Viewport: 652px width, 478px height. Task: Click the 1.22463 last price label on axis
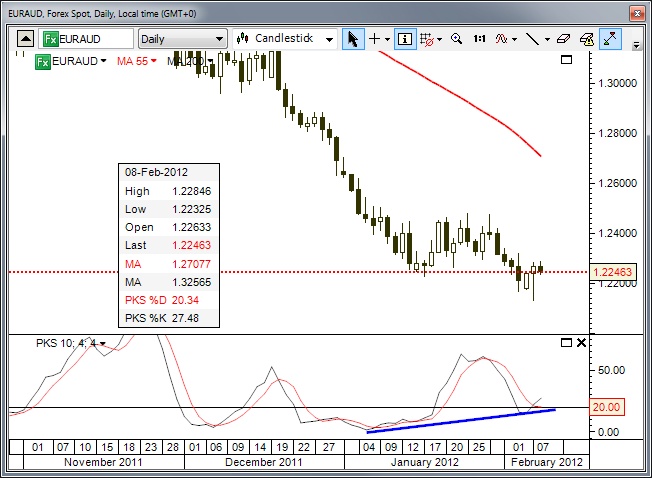coord(612,272)
